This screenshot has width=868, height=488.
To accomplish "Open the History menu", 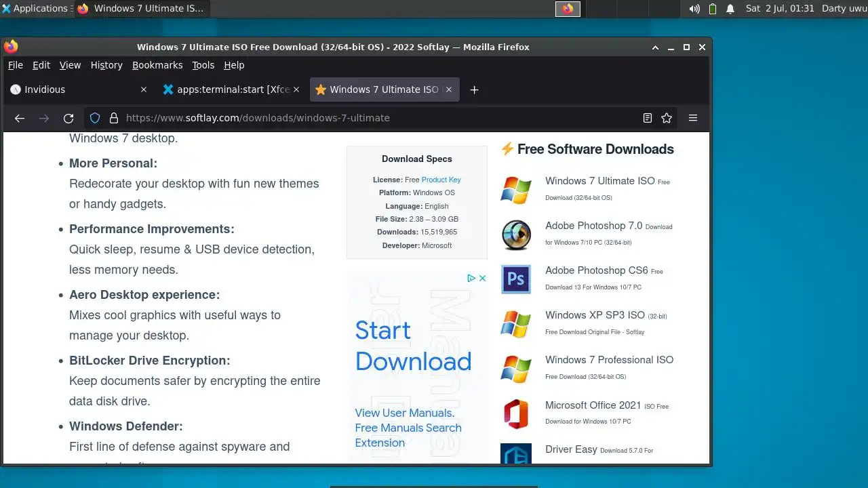I will coord(106,65).
